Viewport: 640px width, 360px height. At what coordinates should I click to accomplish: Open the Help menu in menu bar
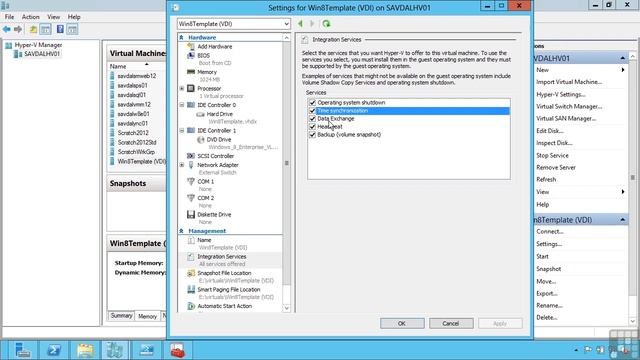tap(74, 17)
